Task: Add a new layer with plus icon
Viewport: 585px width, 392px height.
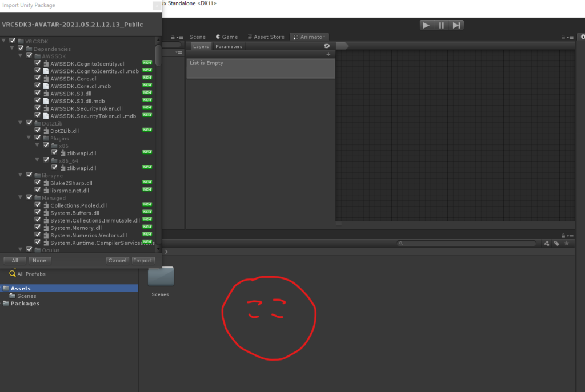Action: pyautogui.click(x=328, y=54)
